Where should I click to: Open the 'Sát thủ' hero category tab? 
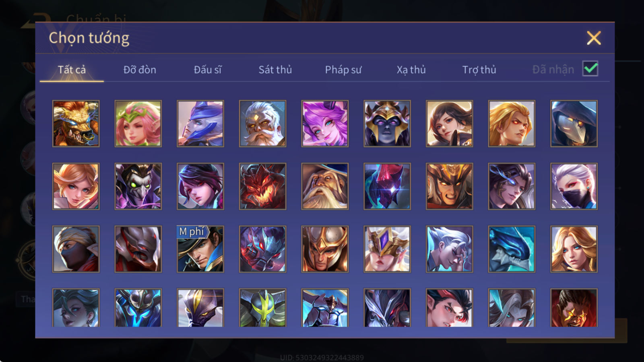275,70
